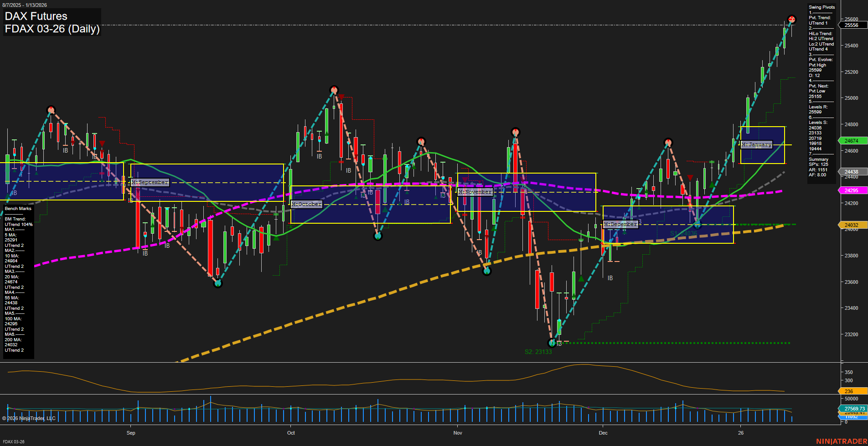Image resolution: width=868 pixels, height=446 pixels.
Task: Click the orange 24032 price tag on the right axis
Action: (x=852, y=225)
